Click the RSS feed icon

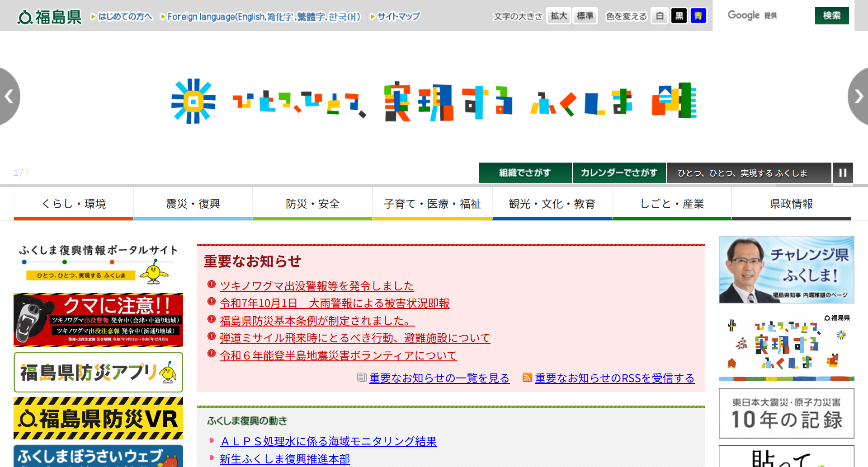point(527,378)
